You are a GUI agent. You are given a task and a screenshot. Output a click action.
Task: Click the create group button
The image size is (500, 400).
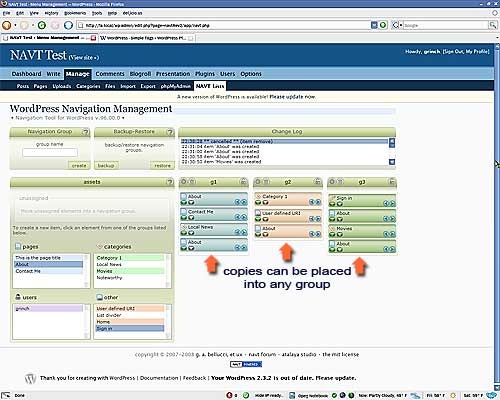79,165
